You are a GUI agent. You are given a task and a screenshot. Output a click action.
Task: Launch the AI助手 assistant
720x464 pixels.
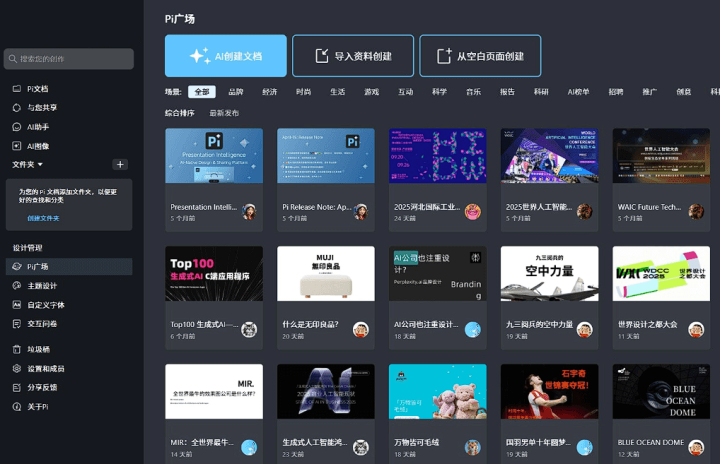tap(37, 127)
